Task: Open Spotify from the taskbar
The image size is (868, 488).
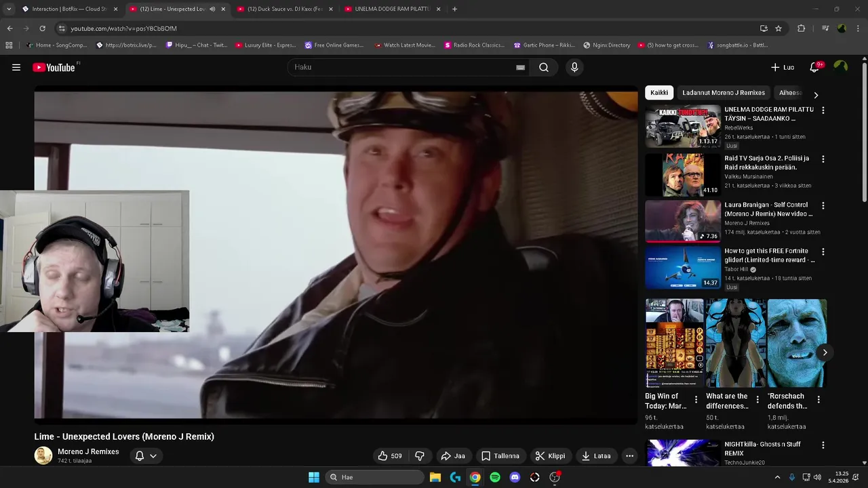Action: pyautogui.click(x=495, y=477)
